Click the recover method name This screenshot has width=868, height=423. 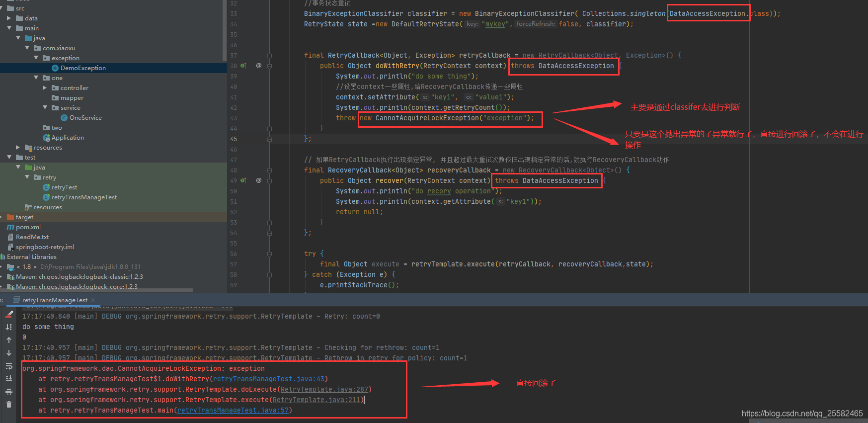coord(390,181)
